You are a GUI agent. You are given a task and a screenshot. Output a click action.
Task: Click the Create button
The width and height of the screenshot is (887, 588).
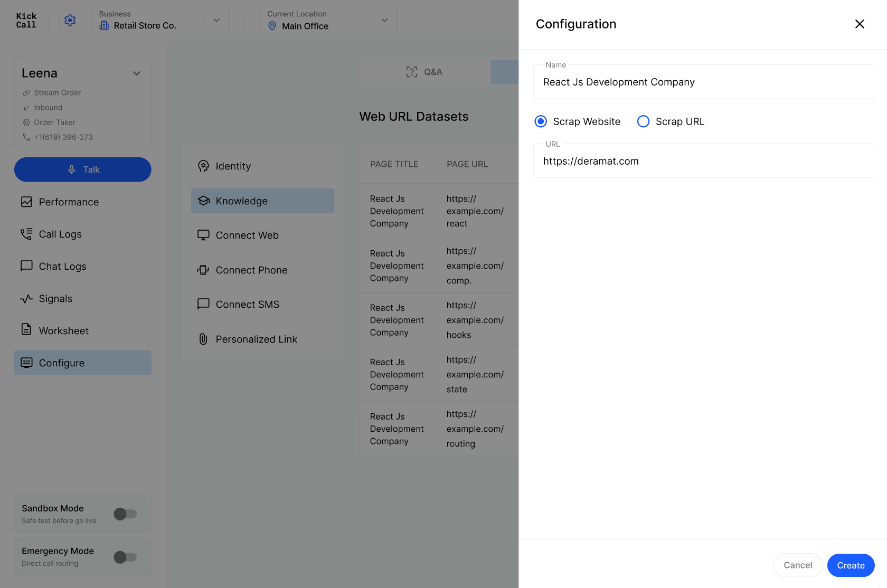click(x=851, y=565)
